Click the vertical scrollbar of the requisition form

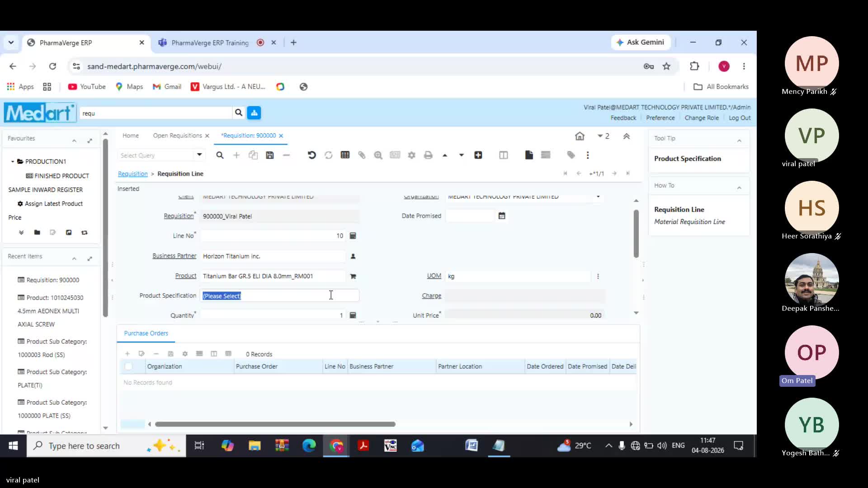click(x=636, y=234)
